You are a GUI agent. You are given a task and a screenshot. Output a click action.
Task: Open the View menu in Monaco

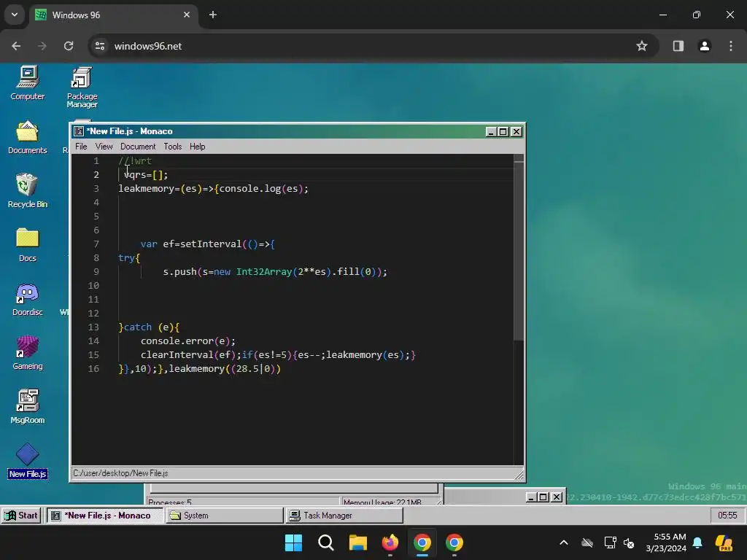tap(104, 146)
